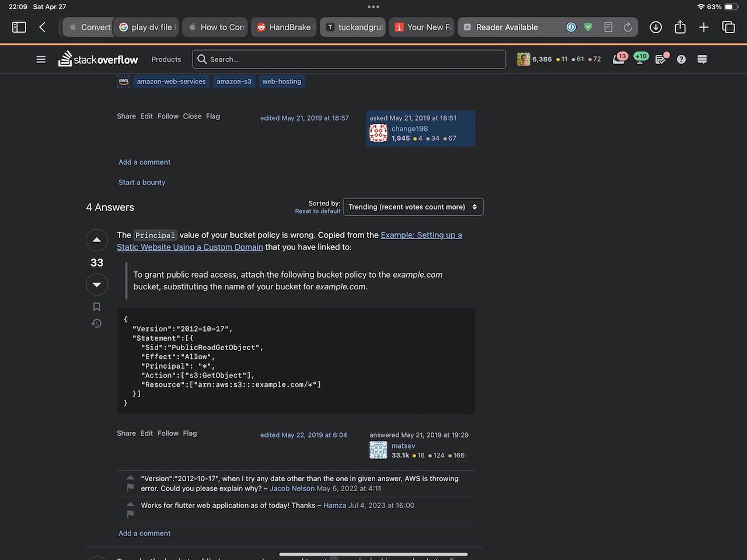Show the answer's activity history

(x=97, y=323)
